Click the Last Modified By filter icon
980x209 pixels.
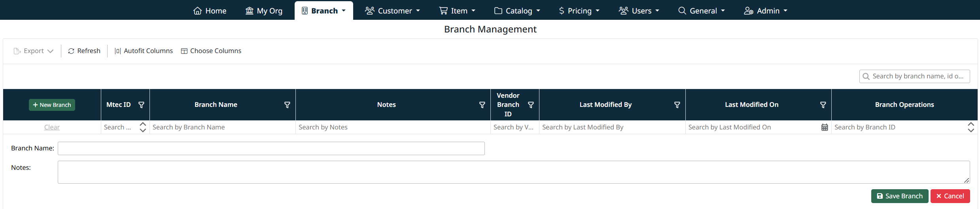click(x=677, y=105)
